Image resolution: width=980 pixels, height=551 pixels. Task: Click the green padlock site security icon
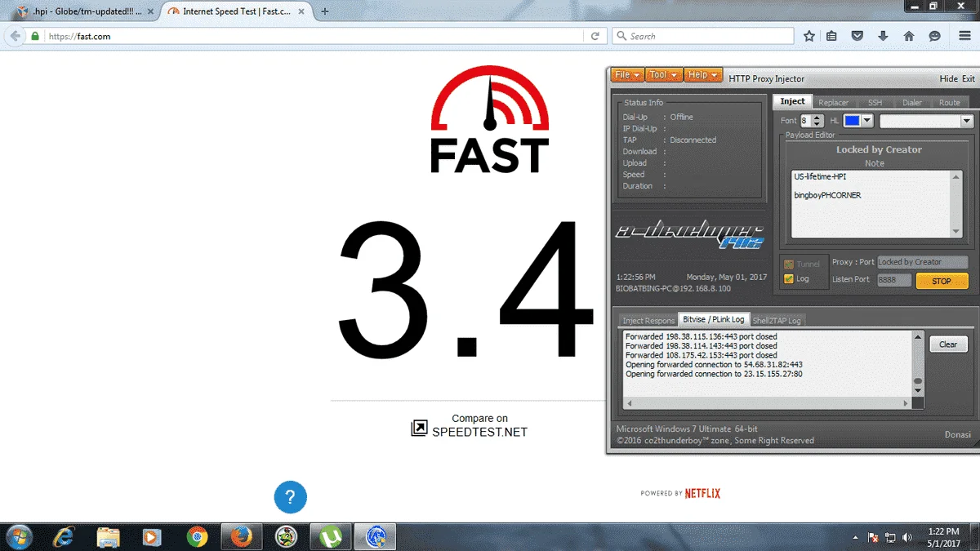point(35,36)
